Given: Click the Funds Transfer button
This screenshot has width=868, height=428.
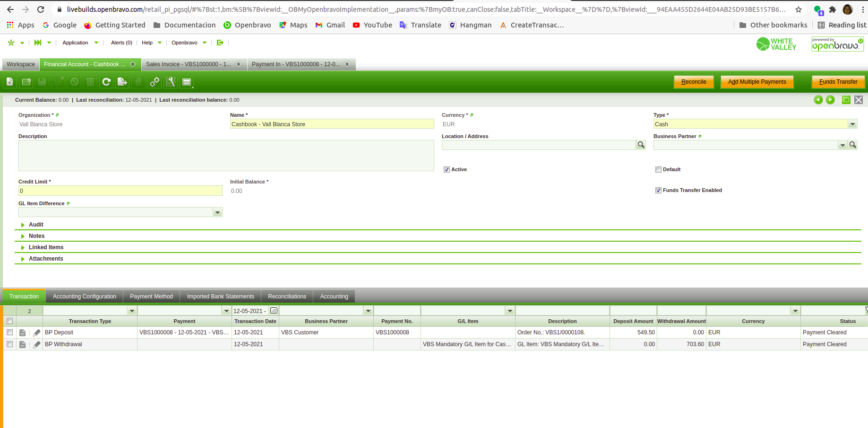Looking at the screenshot, I should 838,82.
